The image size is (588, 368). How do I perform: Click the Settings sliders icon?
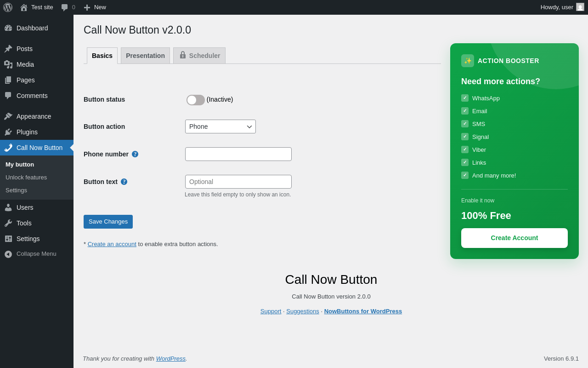[8, 239]
